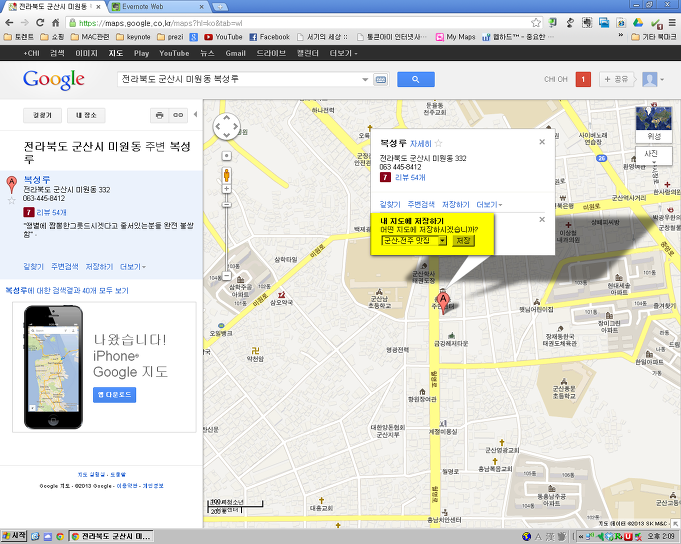
Task: Click the 내 장소 button
Action: [86, 115]
